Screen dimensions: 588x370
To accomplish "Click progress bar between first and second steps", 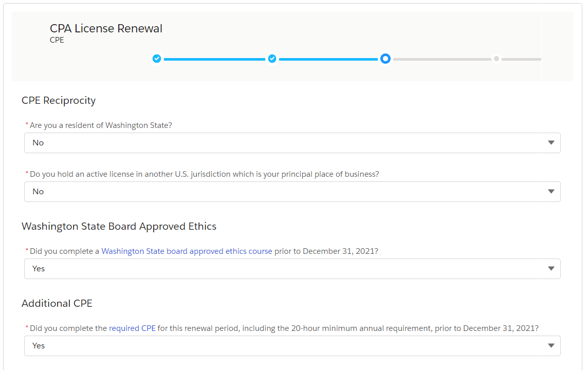I will tap(214, 59).
